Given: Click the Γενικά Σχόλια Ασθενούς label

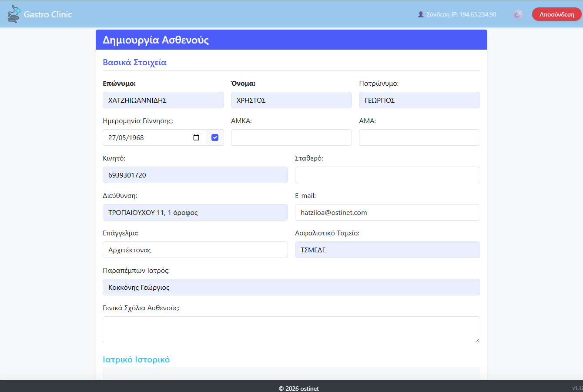Looking at the screenshot, I should coord(141,308).
